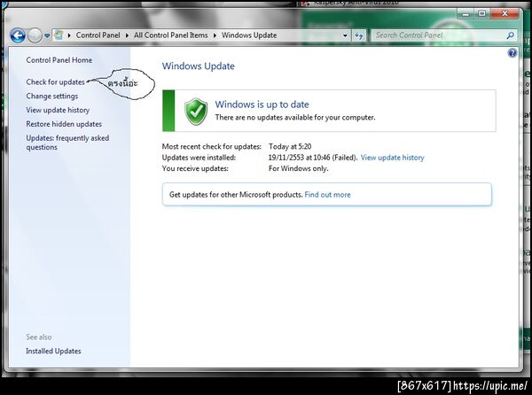Viewport: 532px width, 395px height.
Task: Close the Windows Update window
Action: (505, 13)
